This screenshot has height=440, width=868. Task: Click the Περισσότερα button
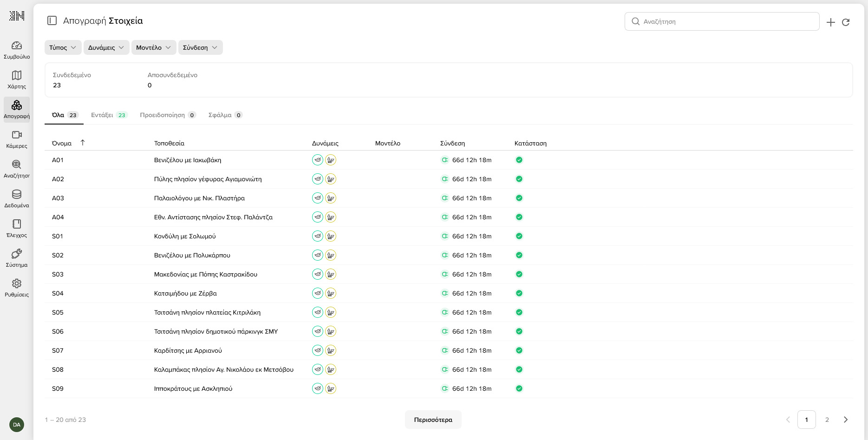(433, 420)
